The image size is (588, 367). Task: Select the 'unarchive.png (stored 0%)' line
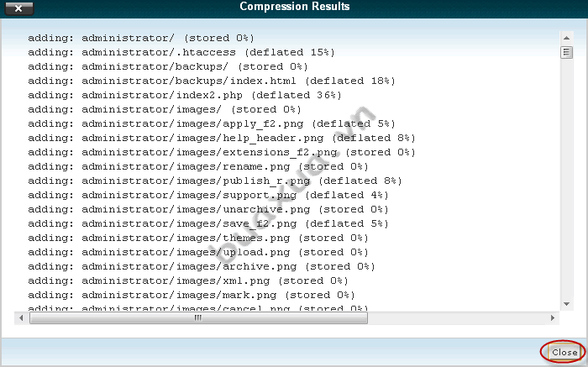(208, 209)
